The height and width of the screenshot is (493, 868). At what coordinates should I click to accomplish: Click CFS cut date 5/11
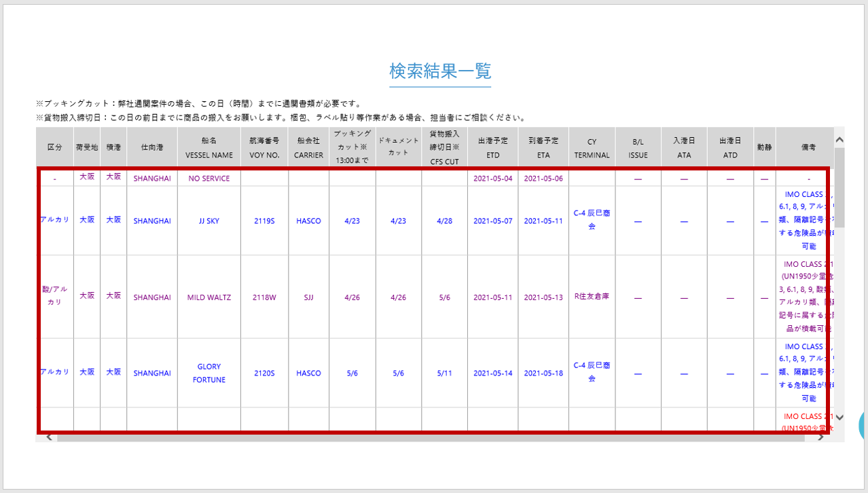coord(445,373)
